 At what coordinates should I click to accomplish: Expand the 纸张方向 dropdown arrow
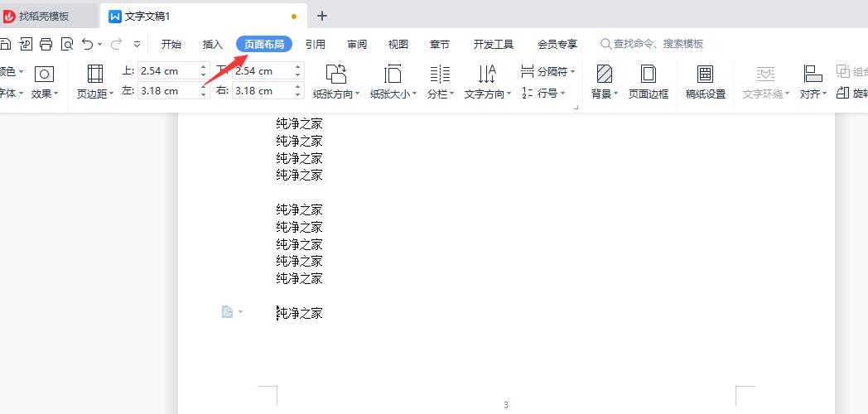(x=357, y=94)
